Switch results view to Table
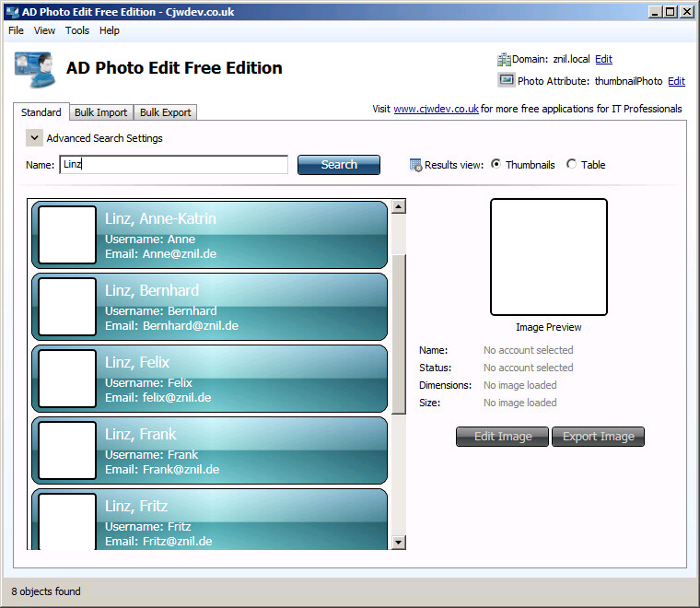This screenshot has width=700, height=608. pyautogui.click(x=572, y=164)
